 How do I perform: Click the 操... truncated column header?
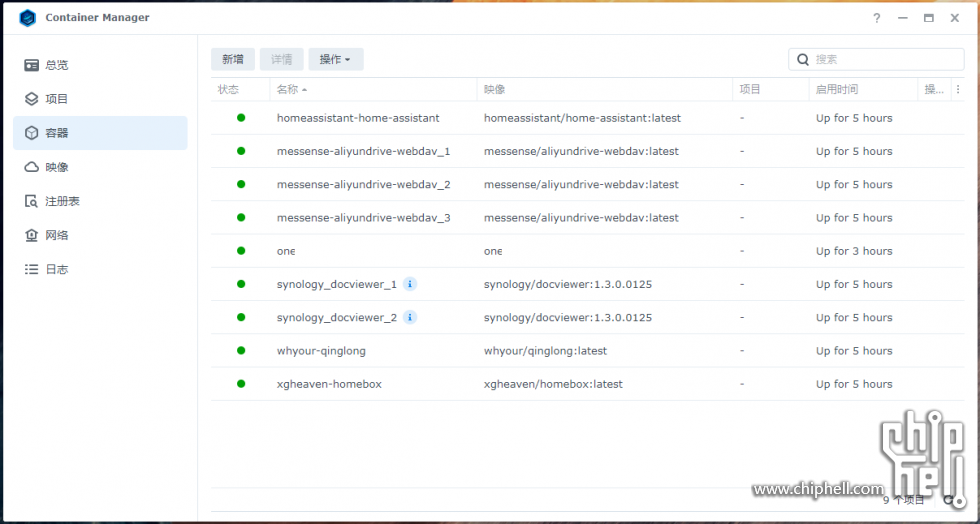click(x=934, y=89)
